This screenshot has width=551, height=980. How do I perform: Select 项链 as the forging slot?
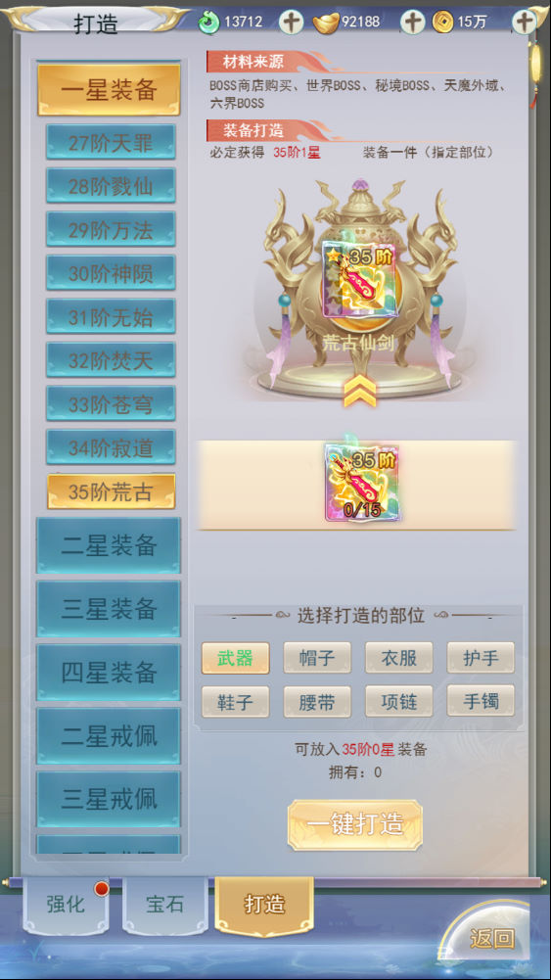398,701
